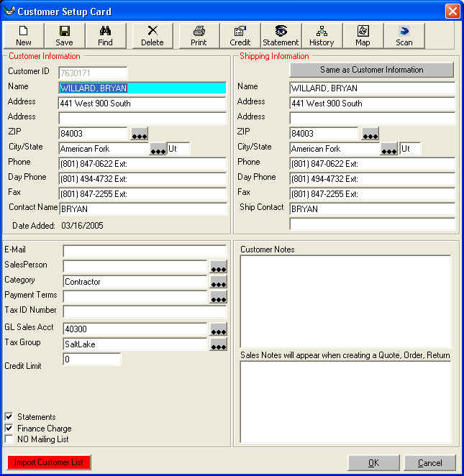Click the first shipping Address field
Viewport: 464px width, 476px height.
coord(373,104)
